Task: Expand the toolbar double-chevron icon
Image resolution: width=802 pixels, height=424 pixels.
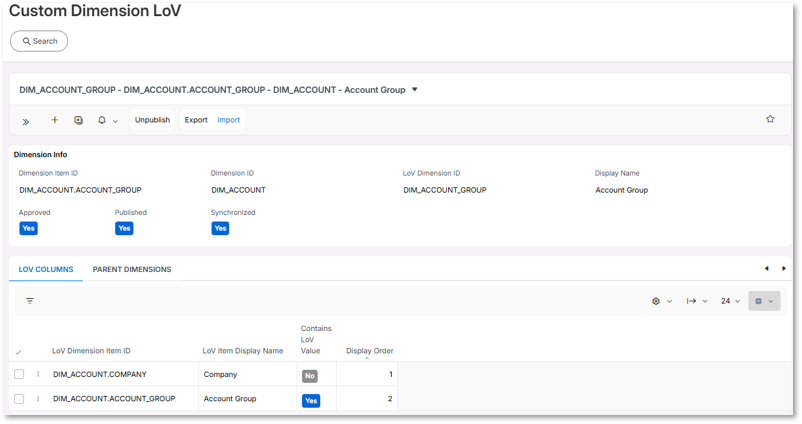Action: pyautogui.click(x=26, y=121)
